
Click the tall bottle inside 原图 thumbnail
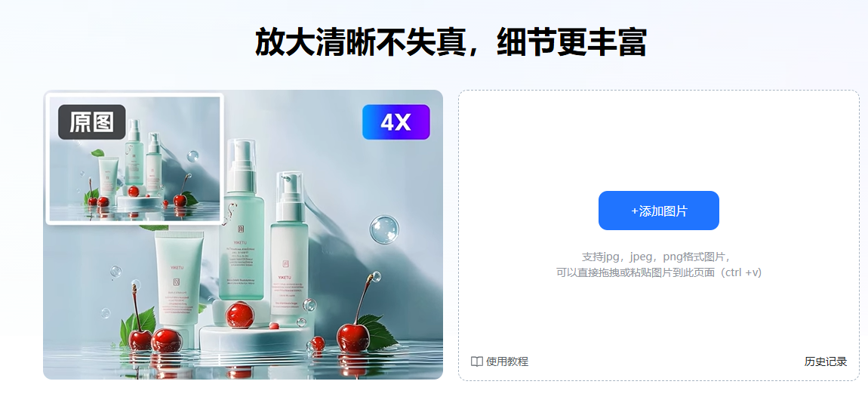point(134,152)
